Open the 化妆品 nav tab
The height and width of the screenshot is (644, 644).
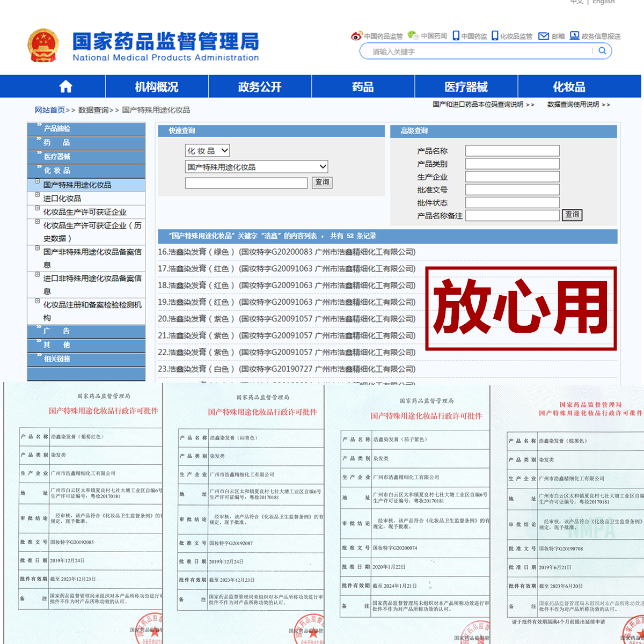(569, 86)
